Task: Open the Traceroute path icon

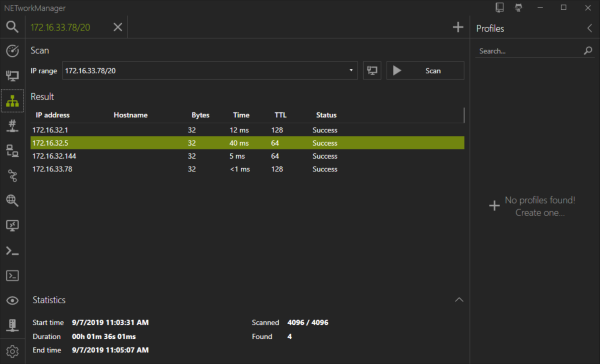Action: (12, 176)
